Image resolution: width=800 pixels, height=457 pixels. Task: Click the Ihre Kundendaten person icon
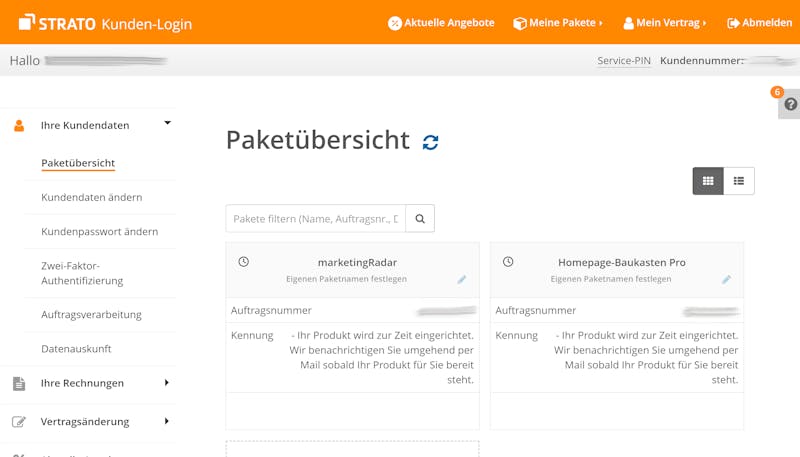19,125
